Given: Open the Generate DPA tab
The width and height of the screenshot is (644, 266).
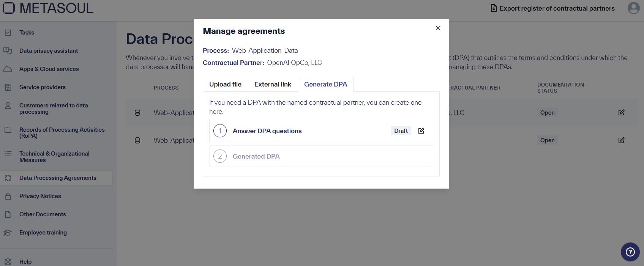Looking at the screenshot, I should [x=325, y=84].
